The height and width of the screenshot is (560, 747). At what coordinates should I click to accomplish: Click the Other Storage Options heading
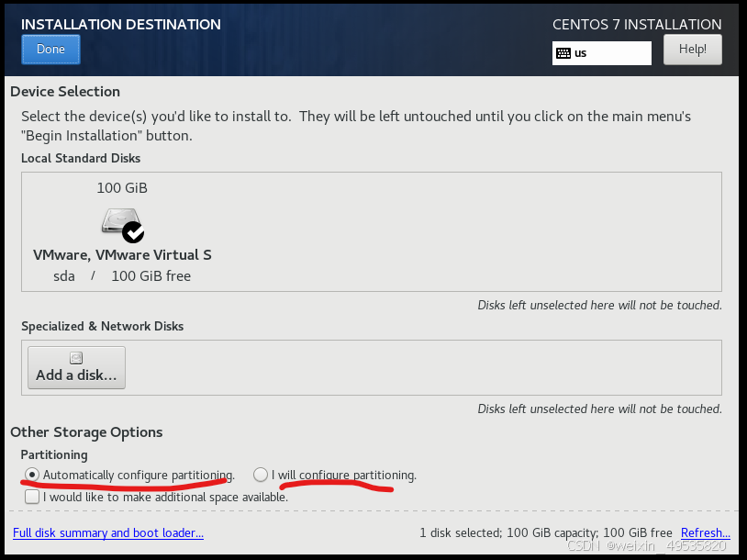pyautogui.click(x=86, y=432)
